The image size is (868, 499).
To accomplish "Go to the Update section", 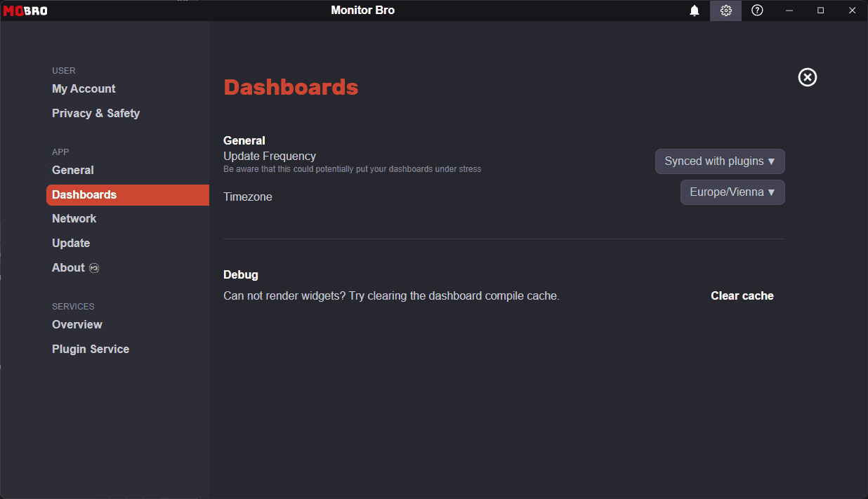I will coord(70,243).
